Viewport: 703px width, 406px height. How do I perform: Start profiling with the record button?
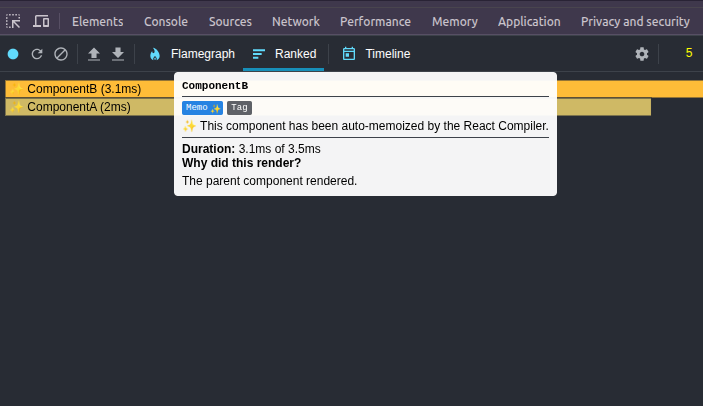click(13, 54)
